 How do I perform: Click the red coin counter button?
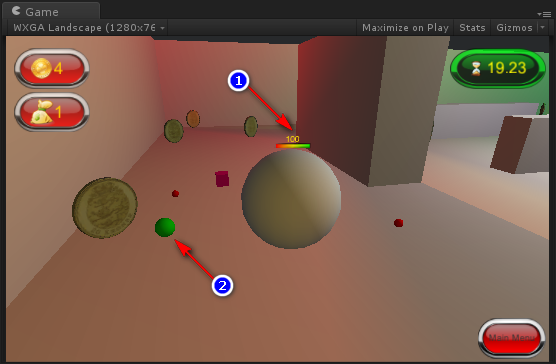[52, 68]
